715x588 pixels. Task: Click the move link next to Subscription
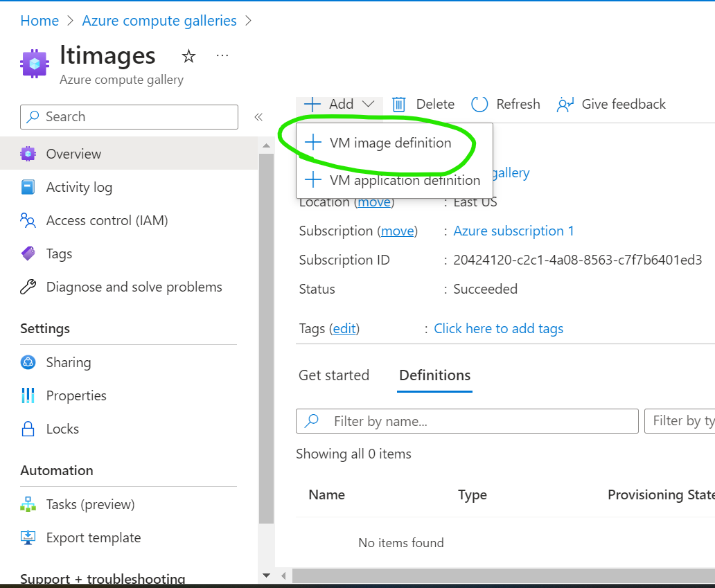(398, 231)
